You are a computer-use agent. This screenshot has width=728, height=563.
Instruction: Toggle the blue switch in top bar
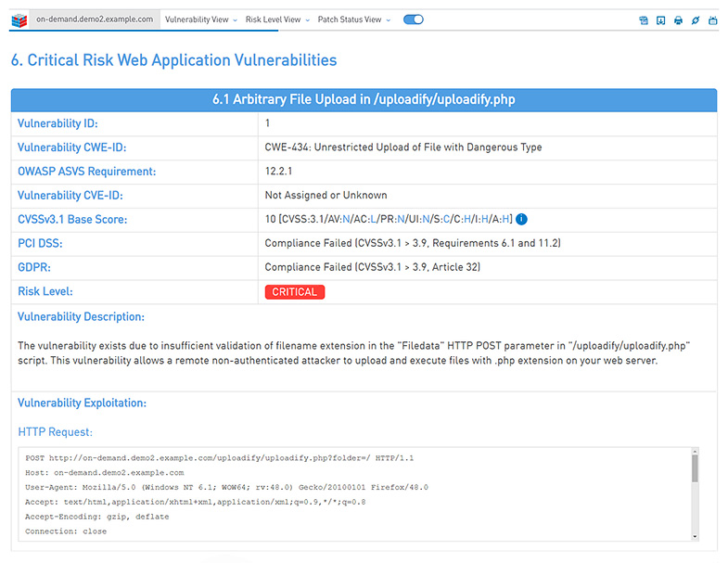click(414, 19)
